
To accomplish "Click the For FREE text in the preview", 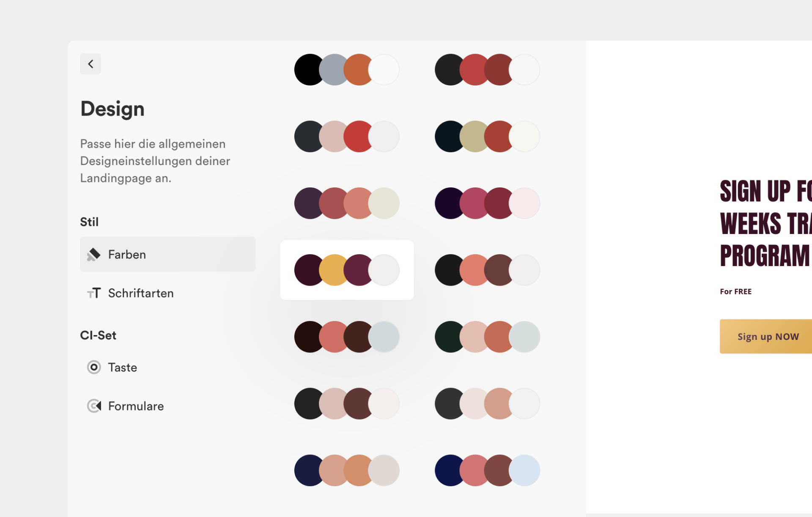I will pos(736,291).
